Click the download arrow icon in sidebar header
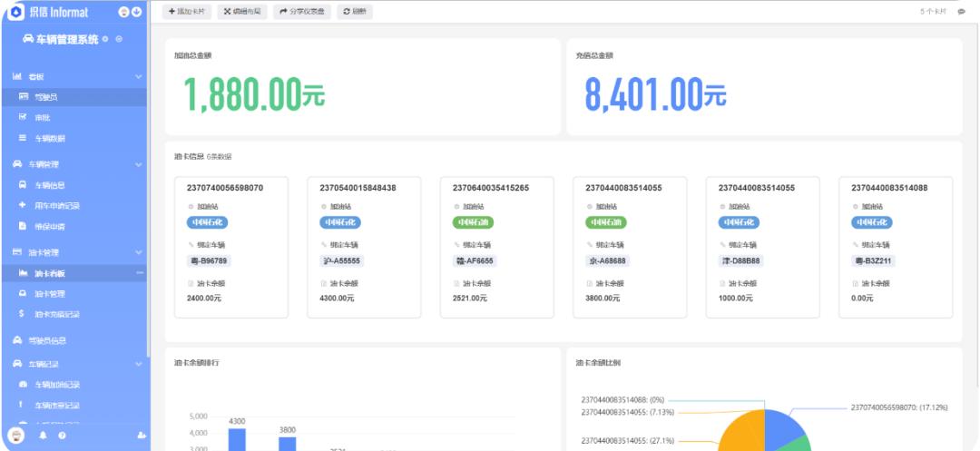980x451 pixels. click(136, 12)
